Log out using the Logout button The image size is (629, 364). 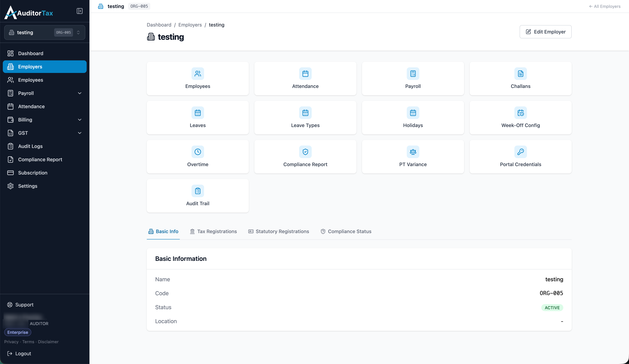pyautogui.click(x=19, y=354)
